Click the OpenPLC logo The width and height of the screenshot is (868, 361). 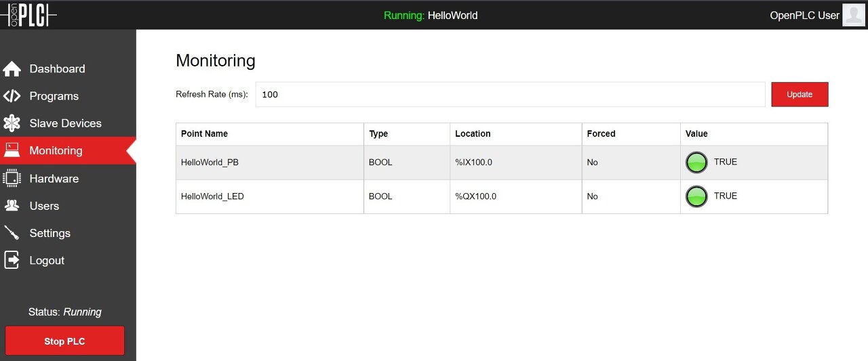28,15
